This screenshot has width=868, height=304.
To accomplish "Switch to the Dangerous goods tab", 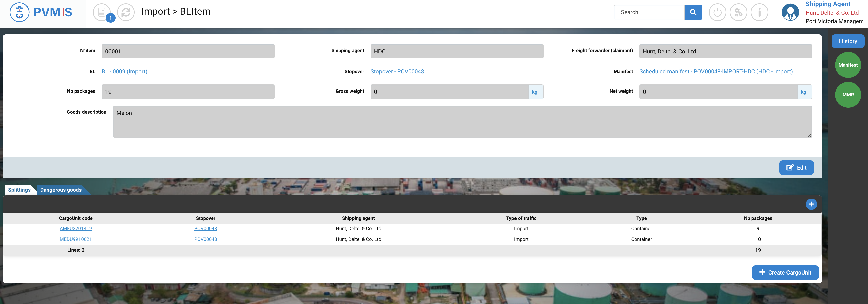I will (61, 190).
